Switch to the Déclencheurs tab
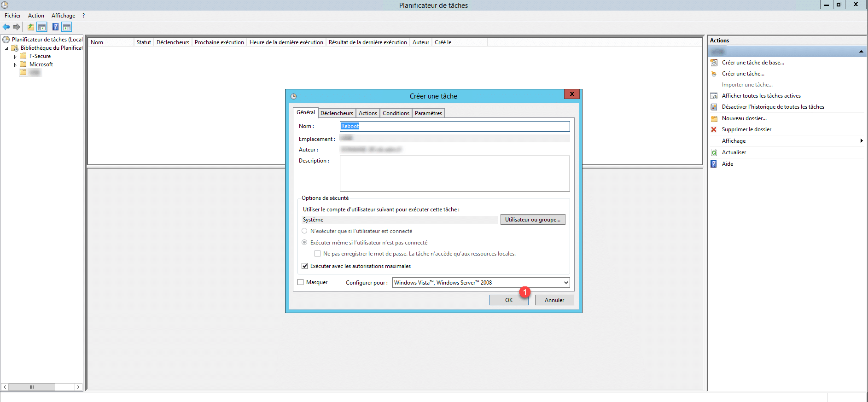The image size is (868, 402). 337,113
